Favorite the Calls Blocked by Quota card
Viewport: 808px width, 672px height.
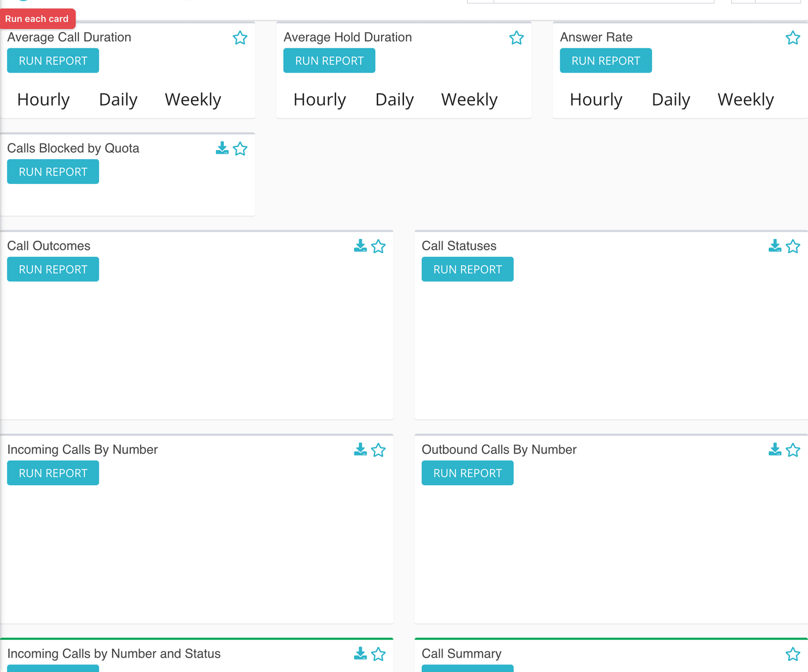pyautogui.click(x=240, y=149)
